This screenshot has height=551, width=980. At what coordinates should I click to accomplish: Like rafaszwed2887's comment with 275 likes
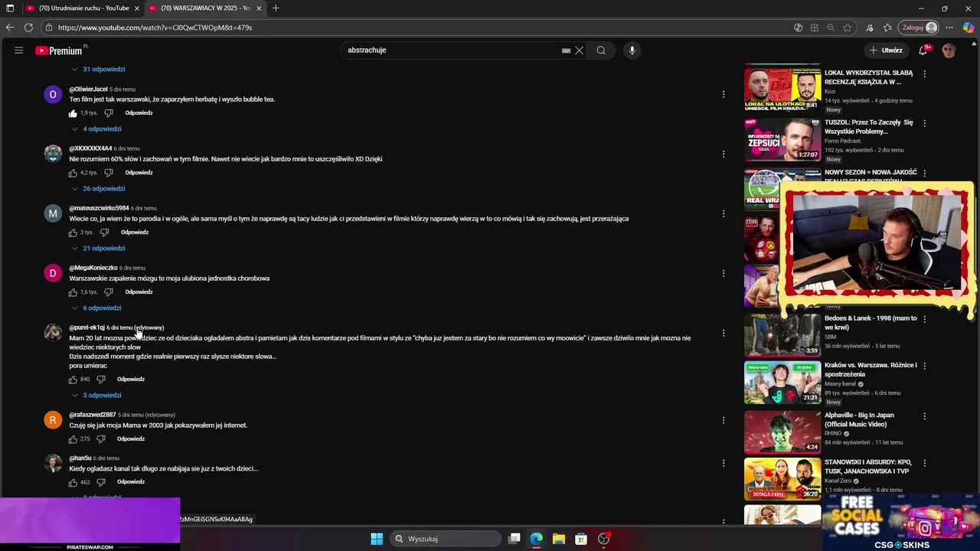(73, 439)
